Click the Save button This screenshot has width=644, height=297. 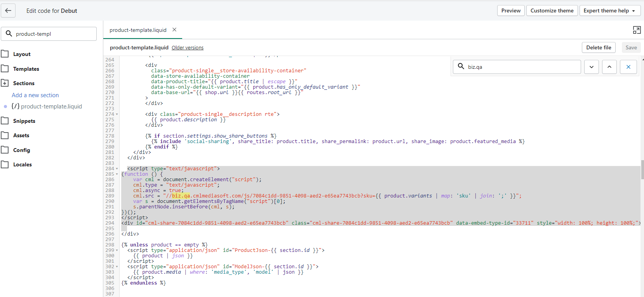click(x=631, y=47)
